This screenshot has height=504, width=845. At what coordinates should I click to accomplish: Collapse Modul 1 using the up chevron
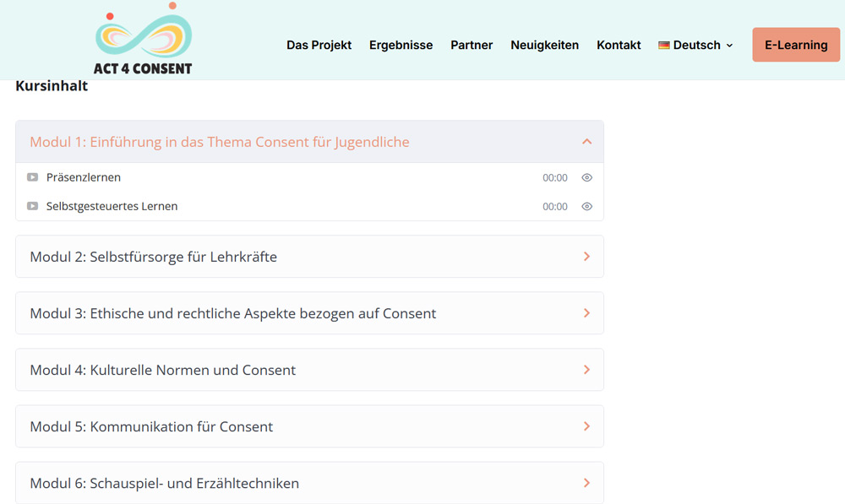click(587, 142)
